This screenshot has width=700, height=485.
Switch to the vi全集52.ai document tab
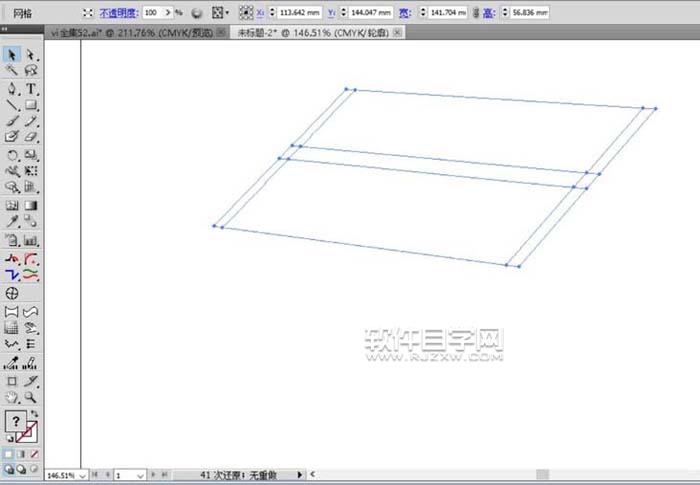coord(131,33)
